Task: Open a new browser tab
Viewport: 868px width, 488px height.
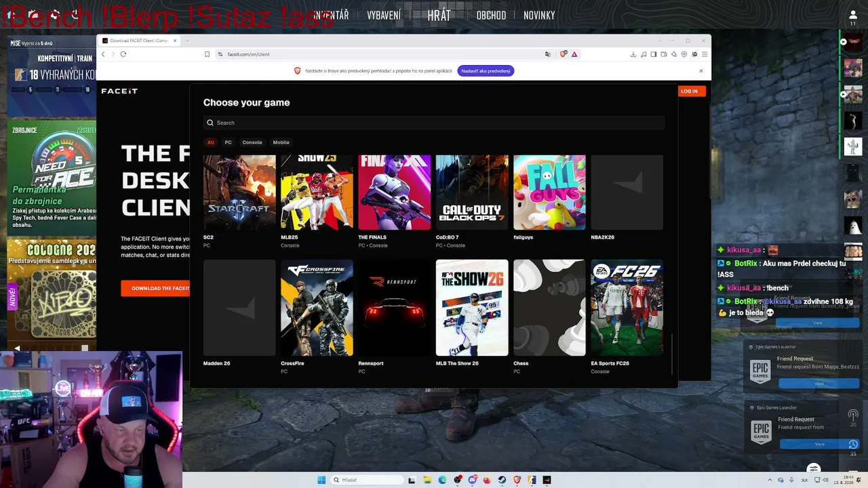Action: [187, 41]
